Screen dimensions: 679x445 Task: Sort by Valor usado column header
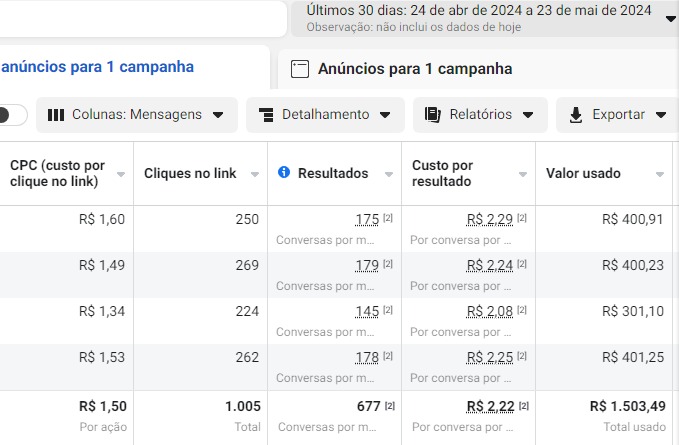[x=583, y=173]
